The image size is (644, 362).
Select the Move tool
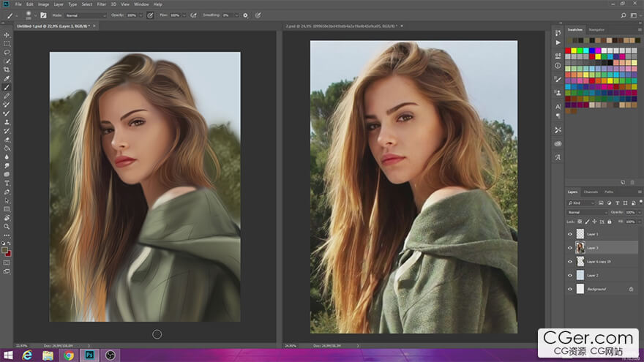pyautogui.click(x=7, y=35)
